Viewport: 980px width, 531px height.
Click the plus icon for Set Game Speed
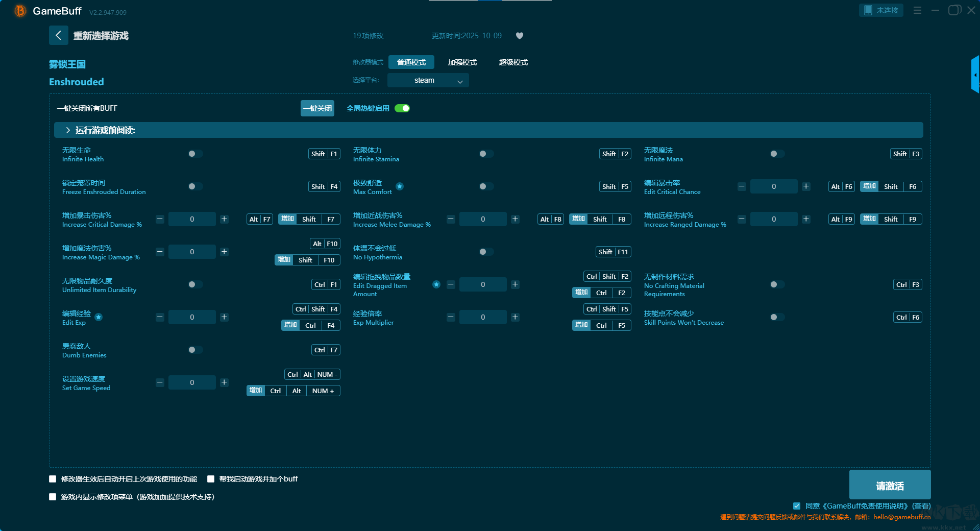click(x=224, y=382)
